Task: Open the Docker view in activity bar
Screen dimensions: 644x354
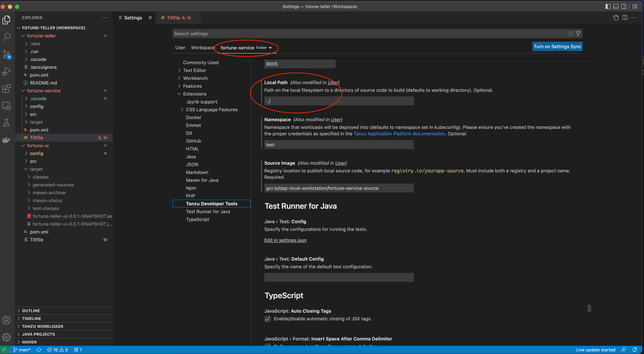Action: [x=7, y=140]
